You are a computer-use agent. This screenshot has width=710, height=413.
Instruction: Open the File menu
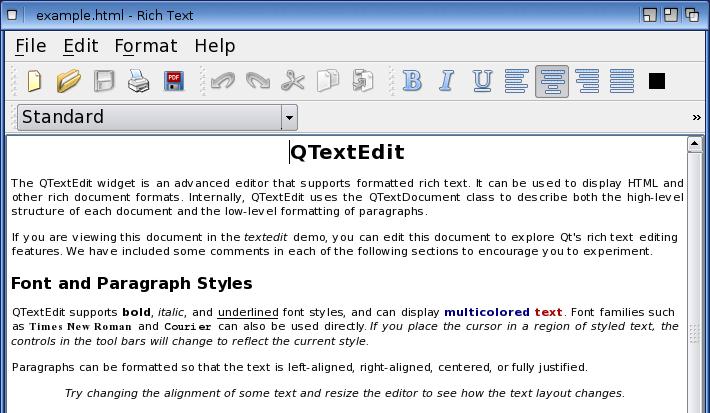click(31, 46)
